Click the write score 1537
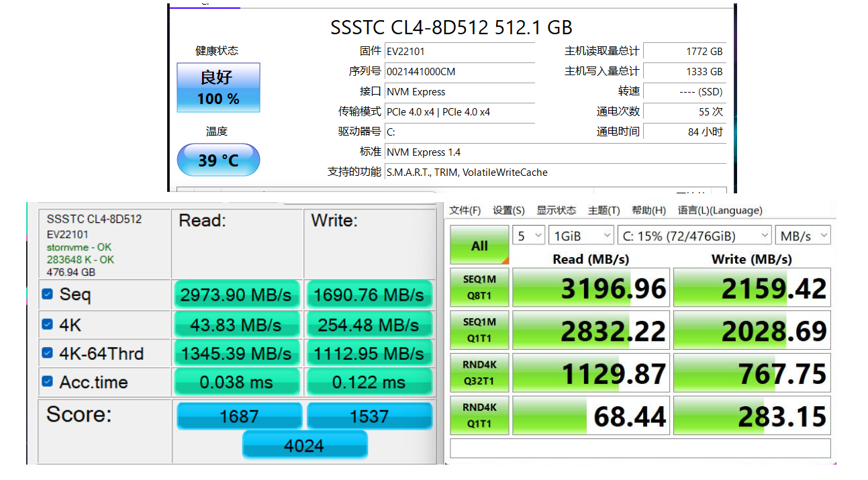 click(x=369, y=416)
